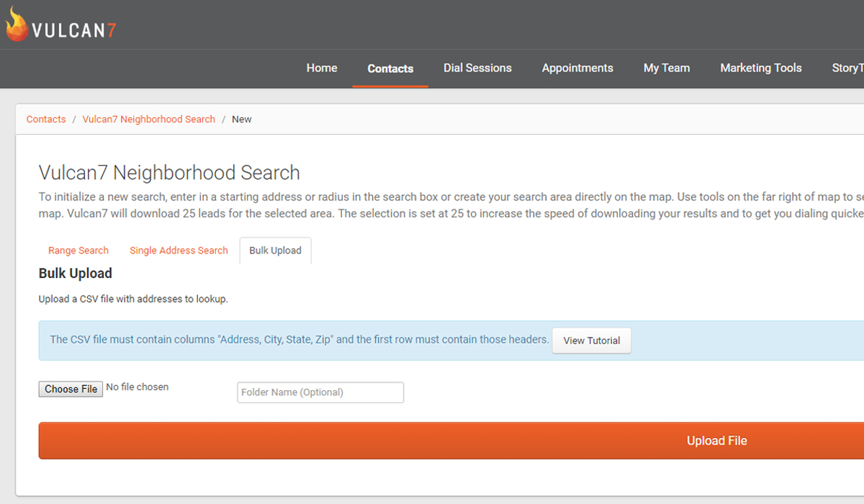Open the Appointments page
Image resolution: width=864 pixels, height=504 pixels.
577,68
